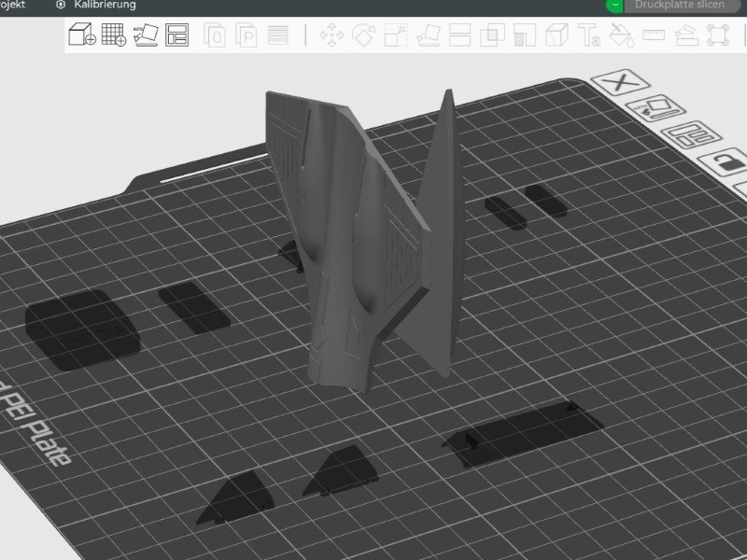Image resolution: width=747 pixels, height=560 pixels.
Task: Select the Color painting bucket tool
Action: click(622, 35)
